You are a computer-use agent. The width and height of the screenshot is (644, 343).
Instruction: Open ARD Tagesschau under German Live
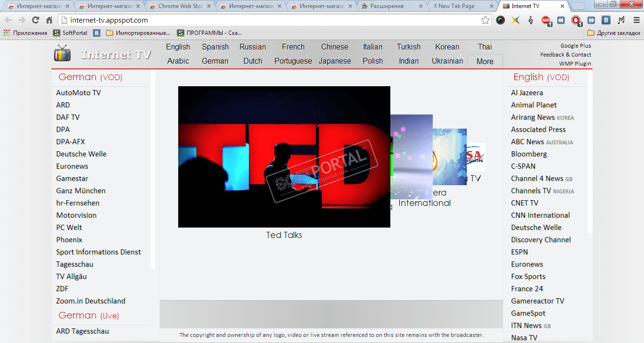[83, 331]
